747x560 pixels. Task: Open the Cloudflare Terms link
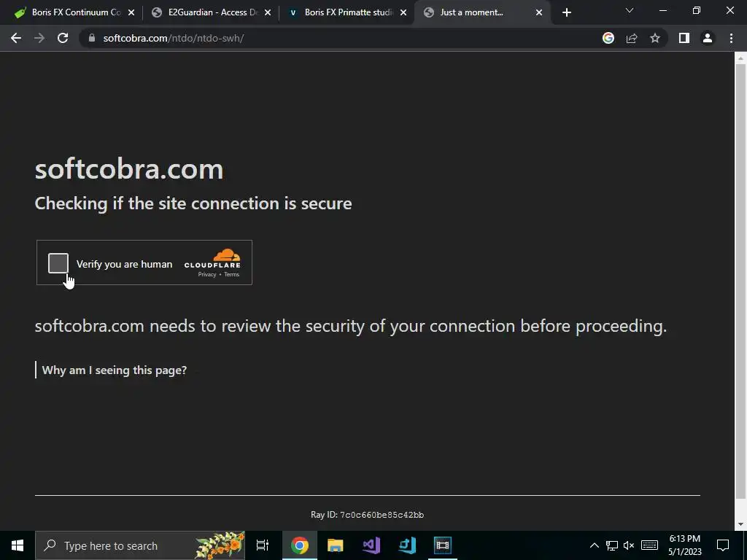pos(231,274)
